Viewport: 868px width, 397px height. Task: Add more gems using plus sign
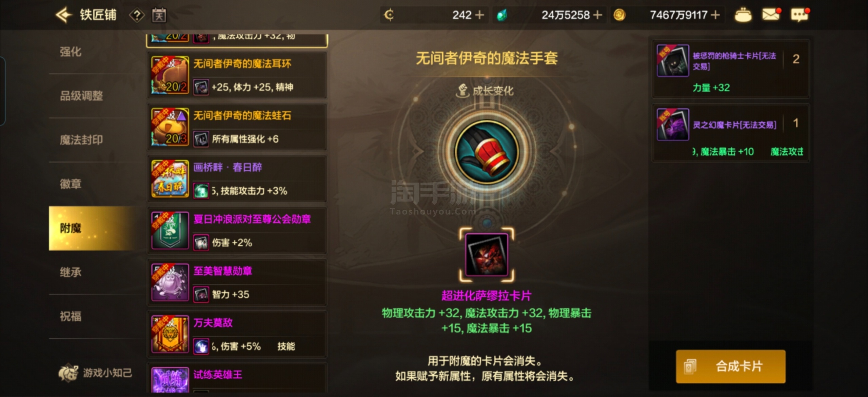598,15
